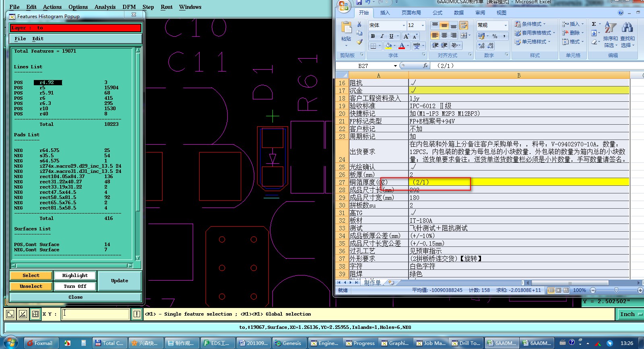Image resolution: width=644 pixels, height=349 pixels.
Task: Open the 套用表格格式 table format dropdown
Action: click(x=535, y=33)
